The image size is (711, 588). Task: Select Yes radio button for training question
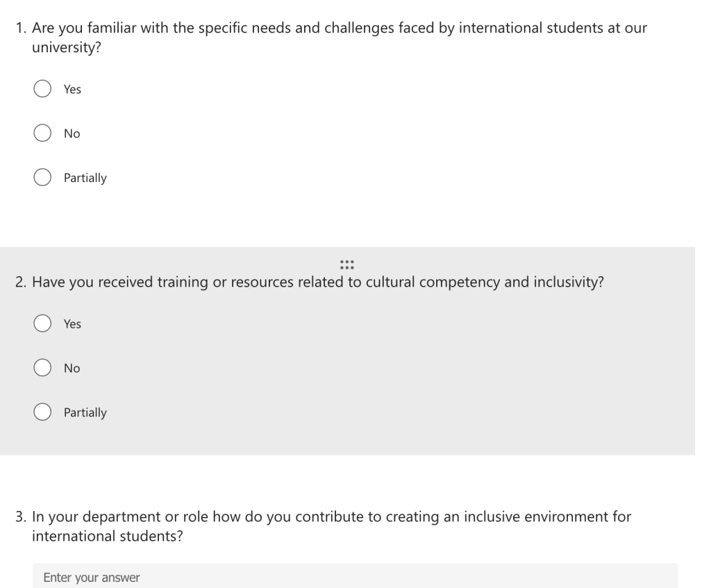(42, 324)
